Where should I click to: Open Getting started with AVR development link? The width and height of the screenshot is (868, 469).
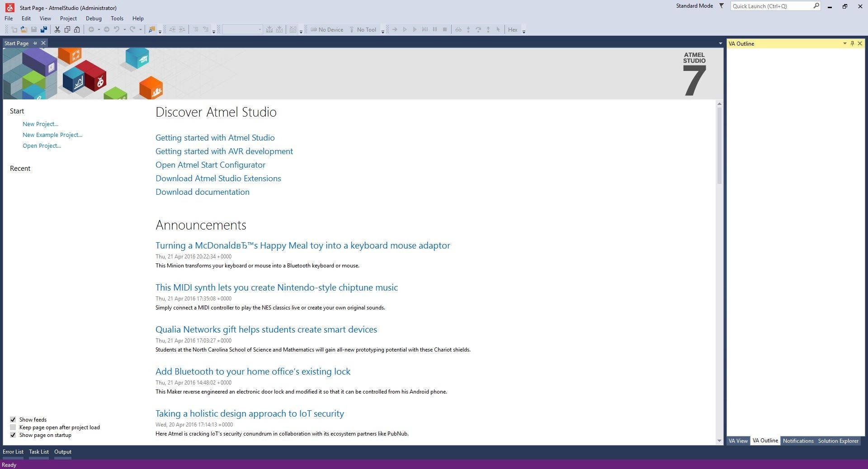[224, 151]
